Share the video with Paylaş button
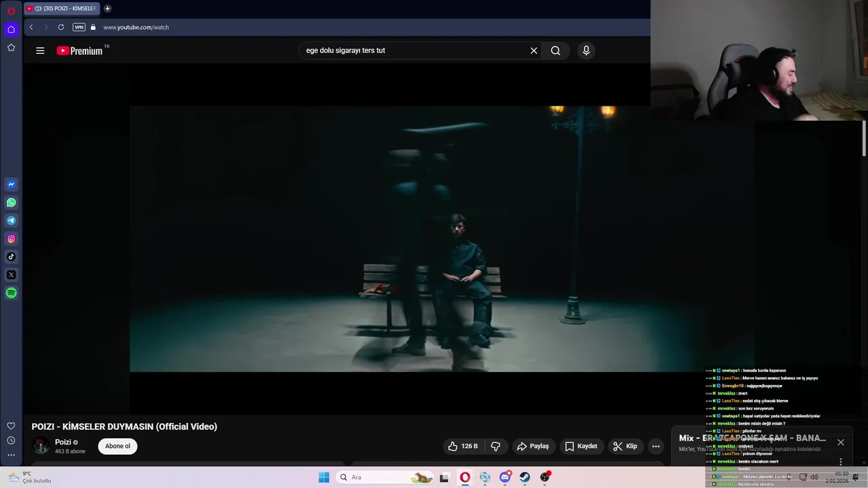This screenshot has height=488, width=868. (533, 446)
